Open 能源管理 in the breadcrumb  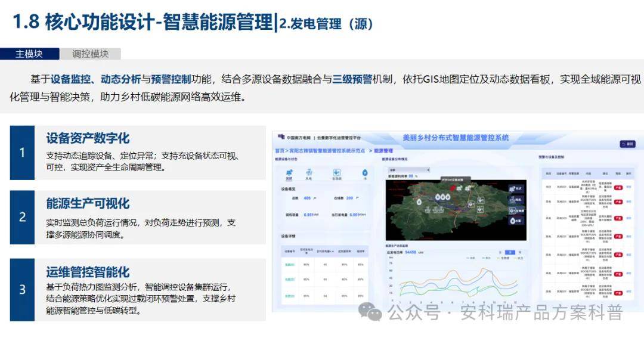[383, 151]
